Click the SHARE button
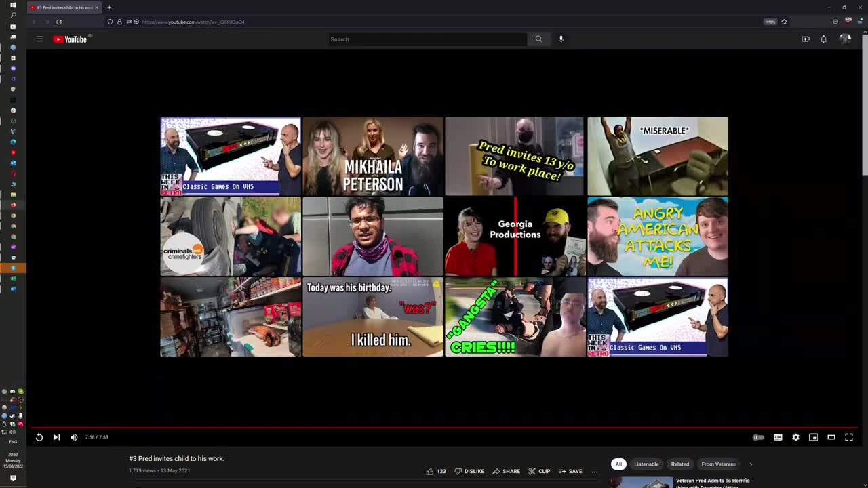The image size is (868, 488). (506, 471)
